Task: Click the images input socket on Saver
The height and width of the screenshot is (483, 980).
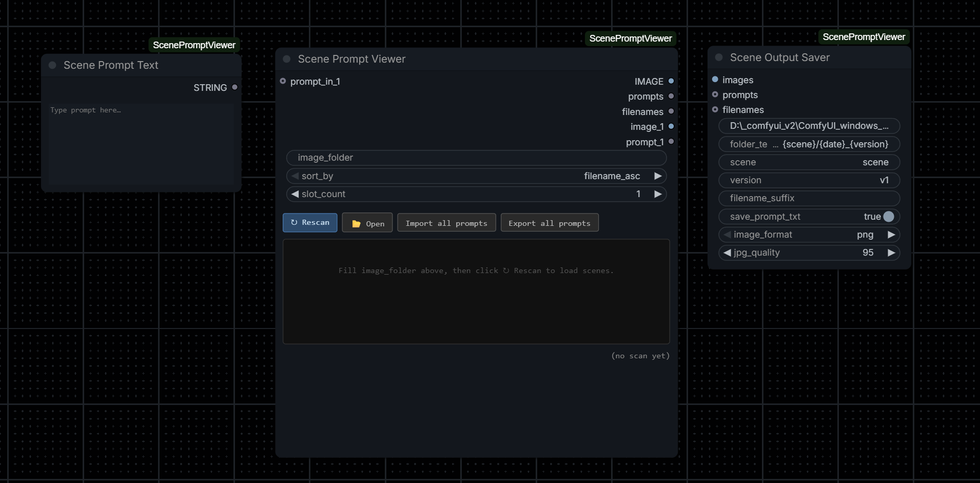Action: [x=715, y=80]
